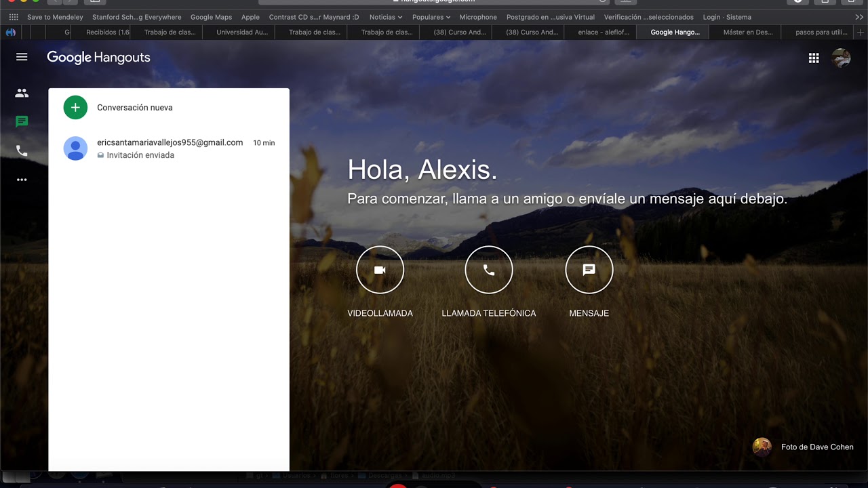Open the More options three-dot sidebar icon
This screenshot has height=488, width=868.
click(22, 180)
